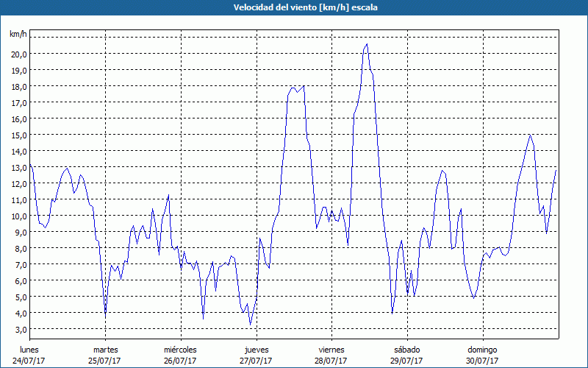Select the 20,0 y-axis label
The height and width of the screenshot is (368, 588).
coord(18,54)
